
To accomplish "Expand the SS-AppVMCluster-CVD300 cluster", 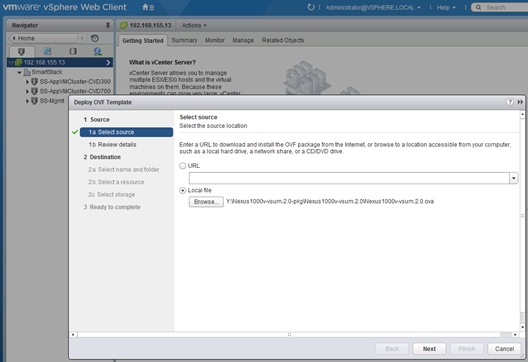I will point(27,81).
